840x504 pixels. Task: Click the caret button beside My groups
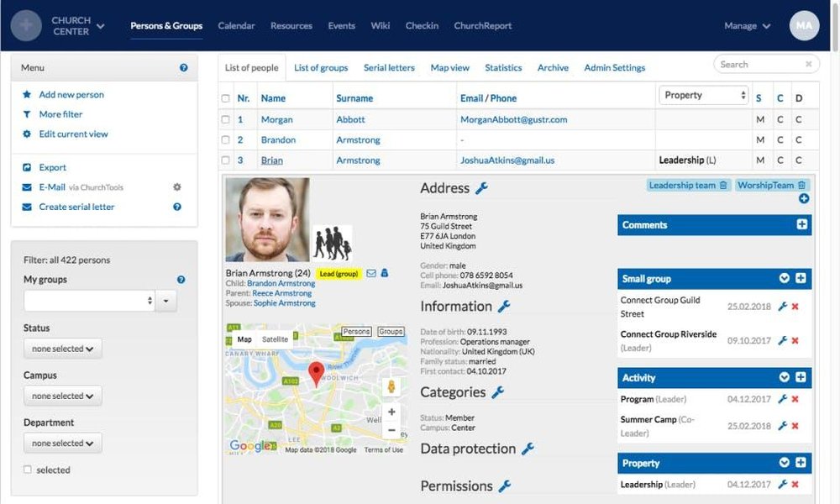pos(166,301)
